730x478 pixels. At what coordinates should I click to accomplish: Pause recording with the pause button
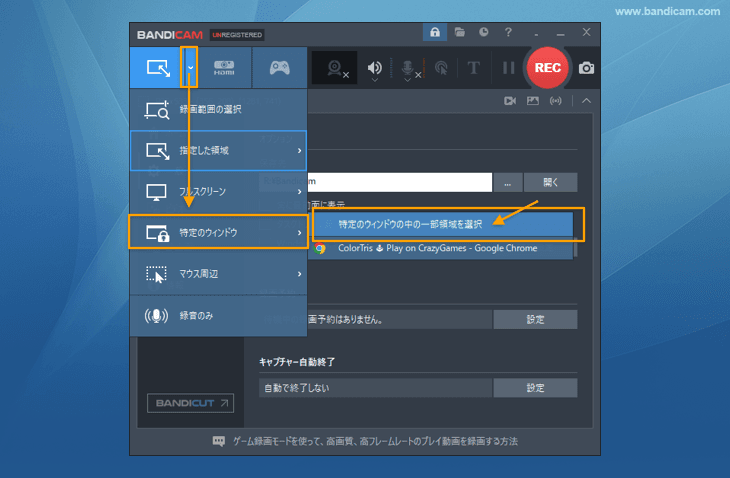coord(508,68)
